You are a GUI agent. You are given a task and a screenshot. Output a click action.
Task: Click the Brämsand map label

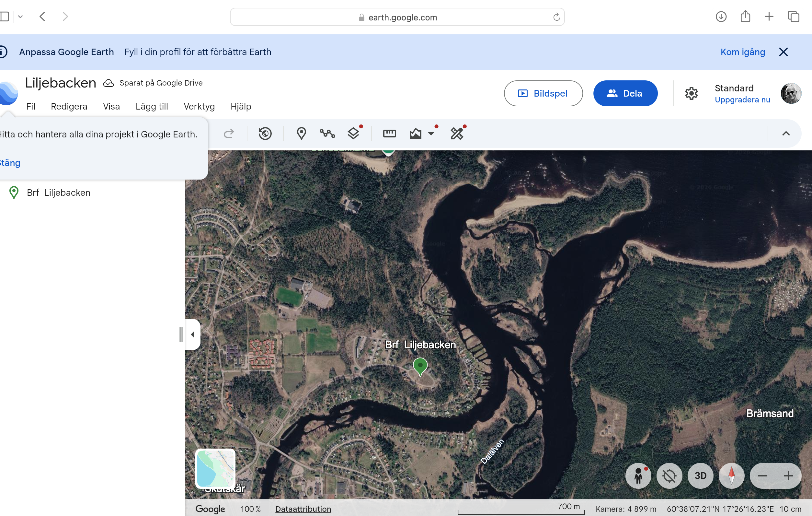point(770,413)
